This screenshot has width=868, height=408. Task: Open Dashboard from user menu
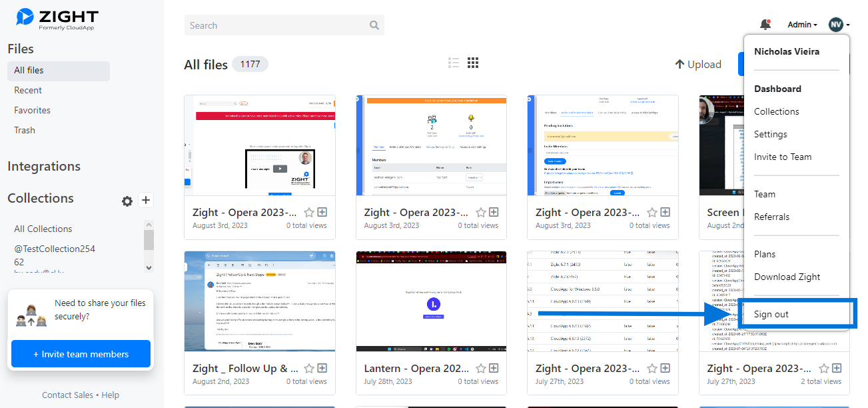pos(777,89)
